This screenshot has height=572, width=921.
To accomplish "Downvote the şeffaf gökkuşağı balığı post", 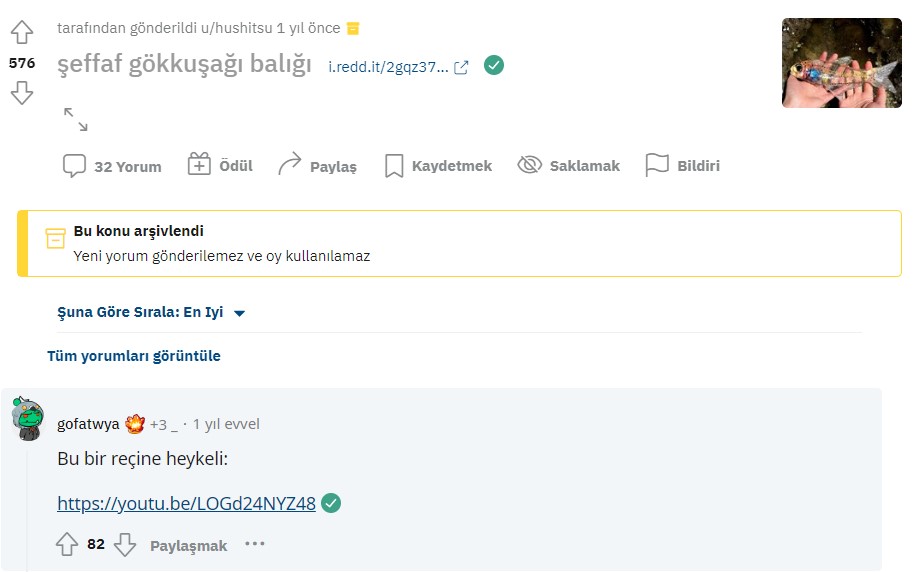I will pyautogui.click(x=21, y=93).
